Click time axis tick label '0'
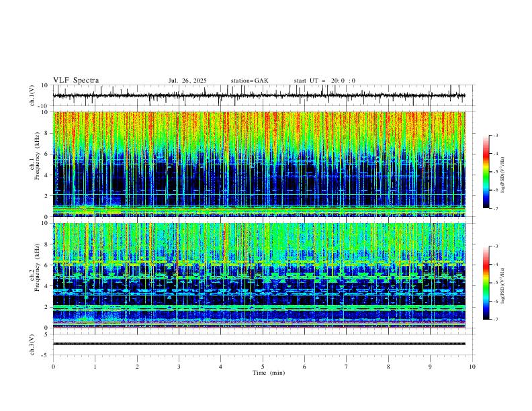The height and width of the screenshot is (411, 532). tap(53, 367)
